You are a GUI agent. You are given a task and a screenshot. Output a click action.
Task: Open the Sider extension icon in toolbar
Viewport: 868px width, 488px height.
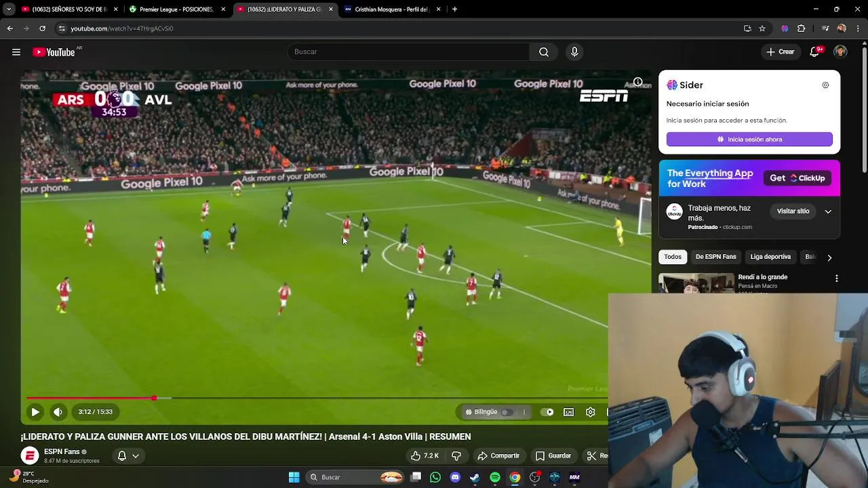tap(785, 28)
